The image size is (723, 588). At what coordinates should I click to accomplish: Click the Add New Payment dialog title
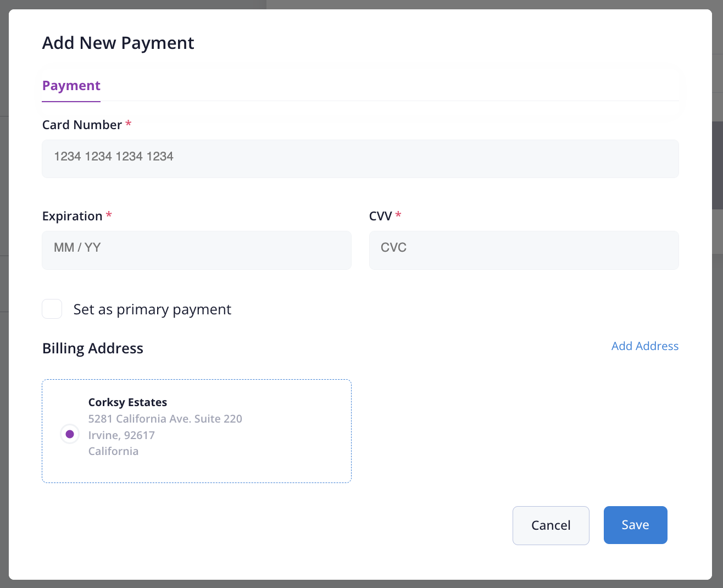point(118,43)
